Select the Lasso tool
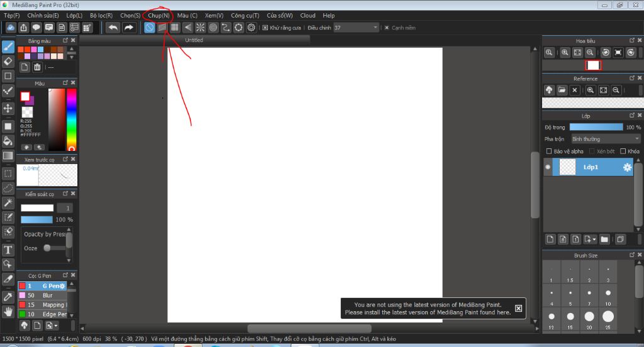644x347 pixels. (x=8, y=189)
